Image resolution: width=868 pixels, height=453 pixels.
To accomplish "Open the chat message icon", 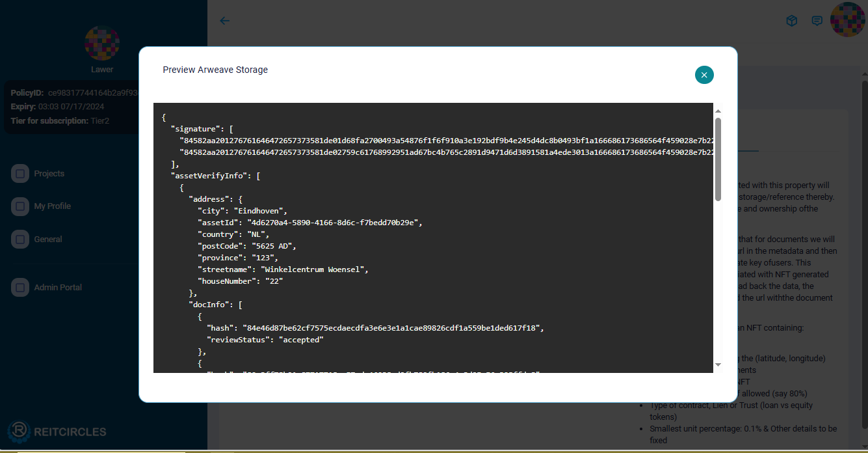I will pos(817,21).
